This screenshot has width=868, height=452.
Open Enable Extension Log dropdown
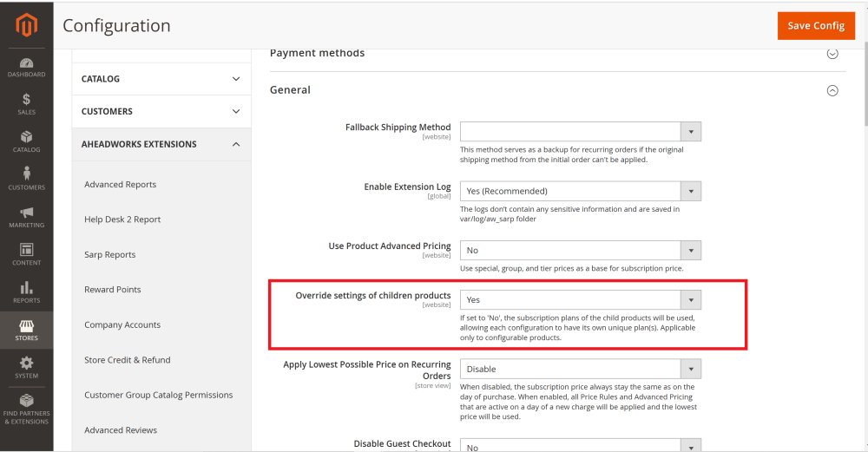click(580, 192)
